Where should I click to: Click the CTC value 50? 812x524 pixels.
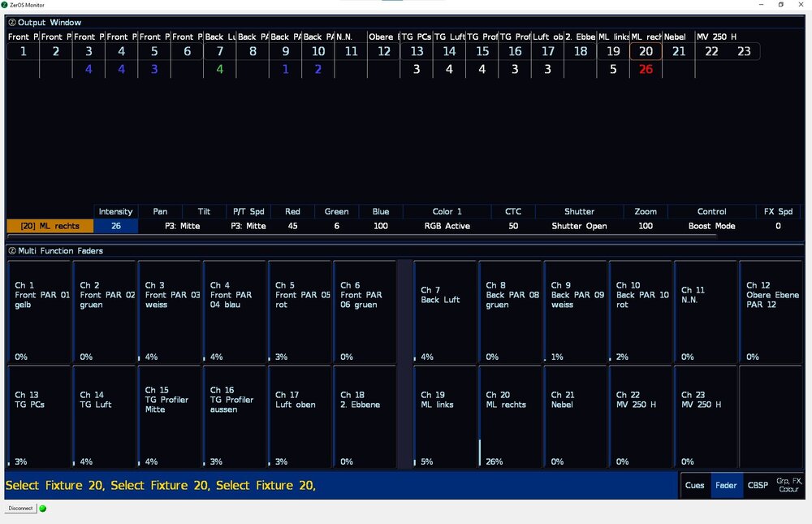[x=513, y=226]
